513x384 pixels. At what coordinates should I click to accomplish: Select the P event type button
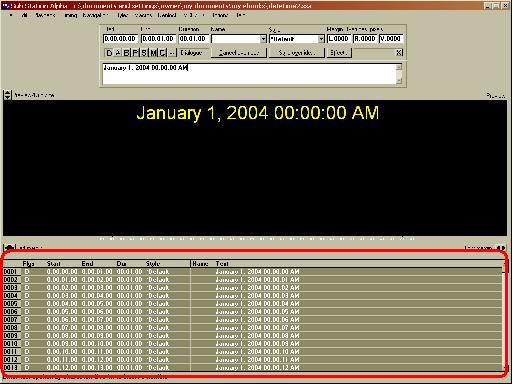tap(135, 53)
